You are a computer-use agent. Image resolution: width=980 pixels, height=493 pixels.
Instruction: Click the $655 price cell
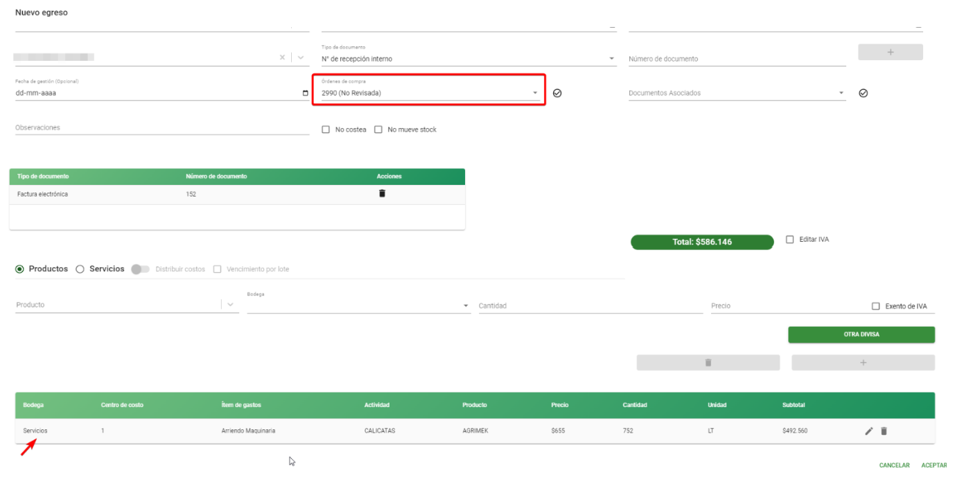558,431
